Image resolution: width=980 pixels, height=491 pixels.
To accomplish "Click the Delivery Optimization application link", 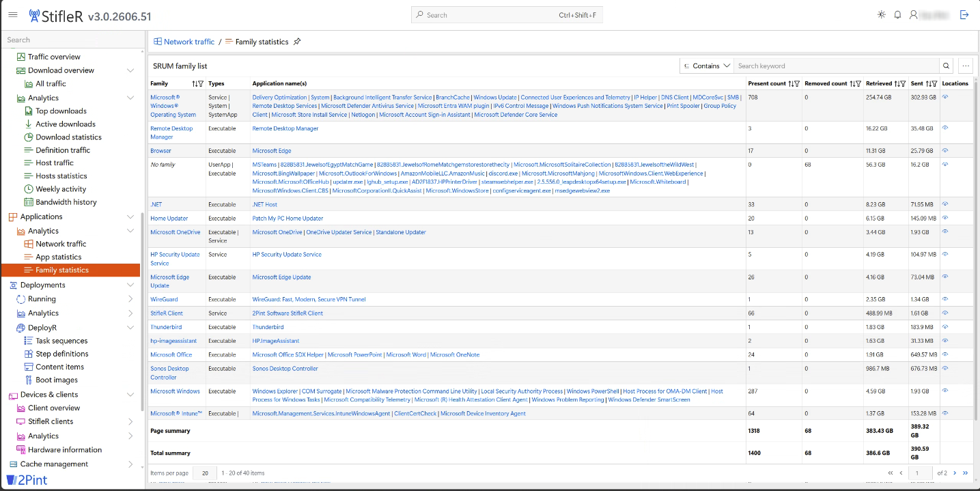I will point(279,98).
